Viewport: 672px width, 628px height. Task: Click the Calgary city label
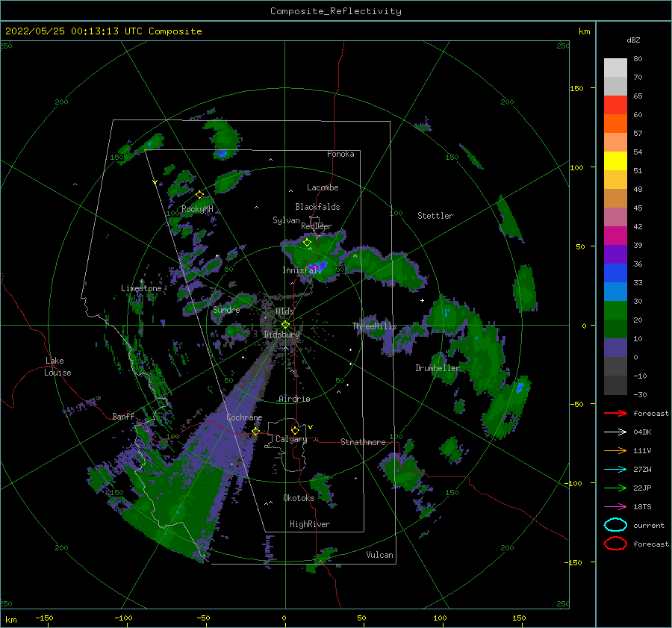[x=291, y=439]
